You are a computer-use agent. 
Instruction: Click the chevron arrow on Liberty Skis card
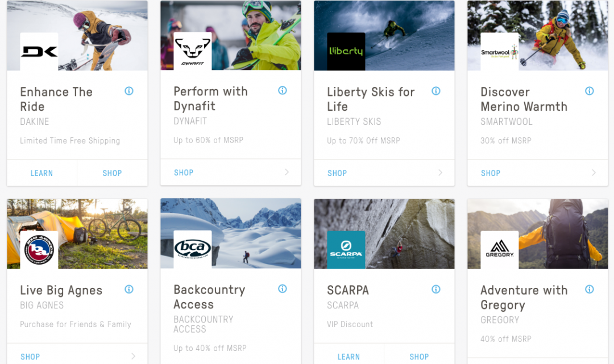tap(440, 173)
